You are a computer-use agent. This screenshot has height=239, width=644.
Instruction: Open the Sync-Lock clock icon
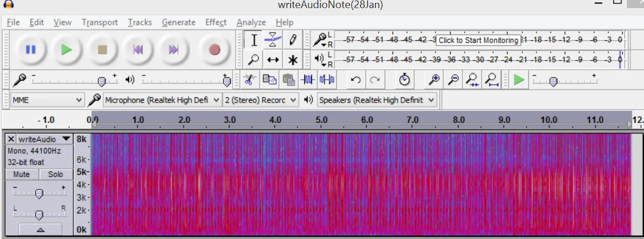(404, 80)
